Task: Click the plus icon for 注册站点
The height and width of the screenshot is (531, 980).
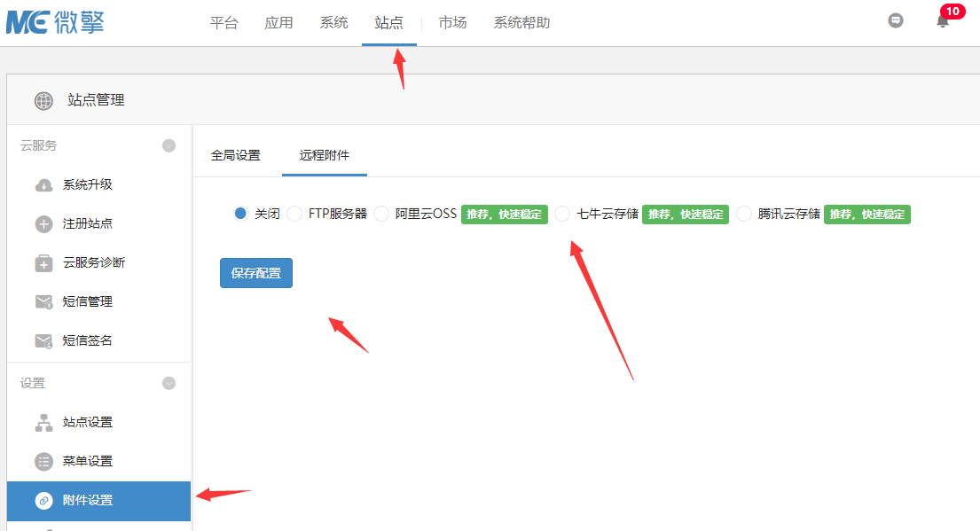Action: point(43,224)
